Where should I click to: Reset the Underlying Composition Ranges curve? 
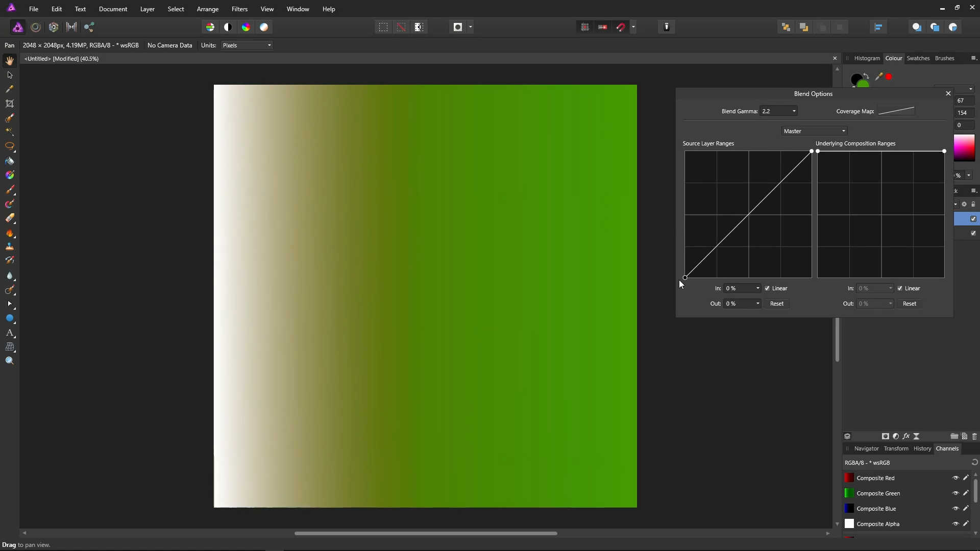(x=909, y=304)
